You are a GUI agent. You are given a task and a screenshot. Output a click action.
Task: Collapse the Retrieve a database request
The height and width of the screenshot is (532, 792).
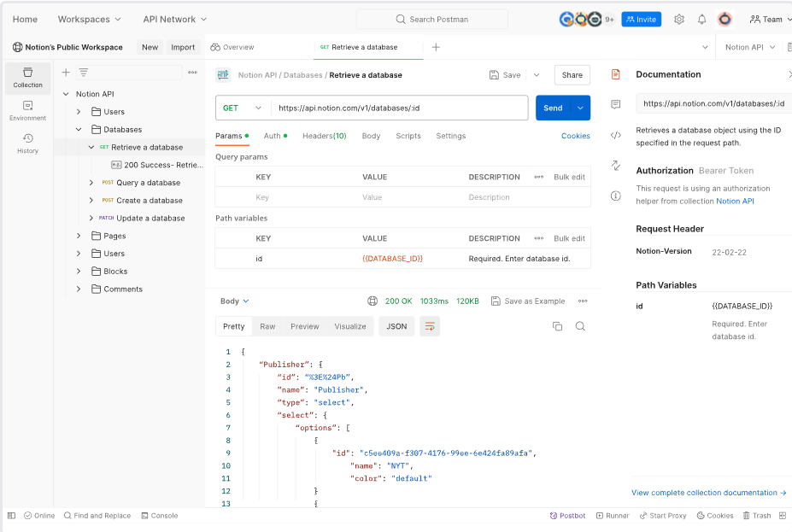click(x=91, y=147)
